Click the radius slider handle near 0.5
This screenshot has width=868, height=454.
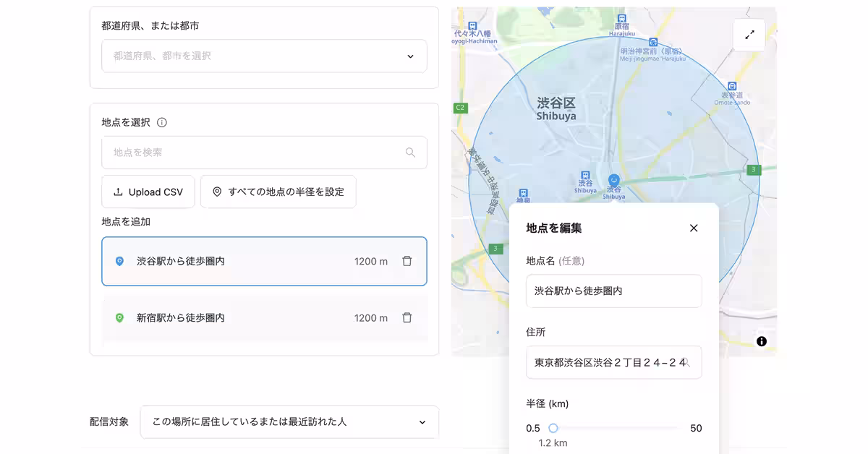coord(553,428)
